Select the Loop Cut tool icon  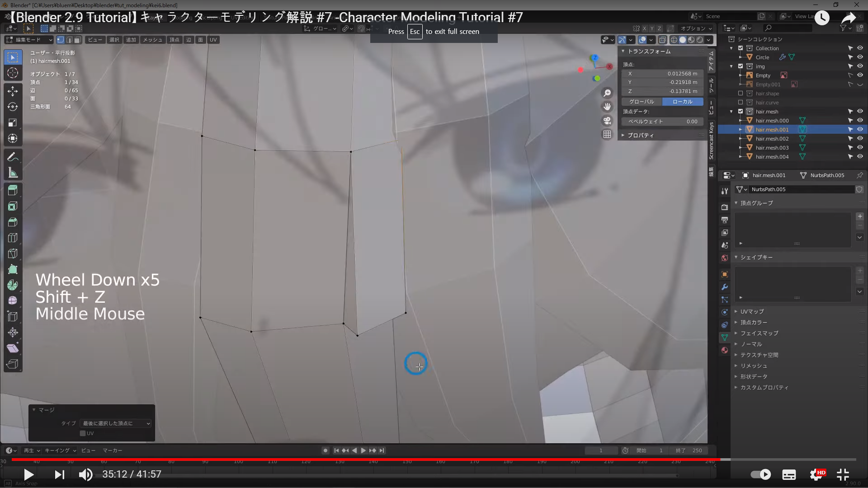13,238
